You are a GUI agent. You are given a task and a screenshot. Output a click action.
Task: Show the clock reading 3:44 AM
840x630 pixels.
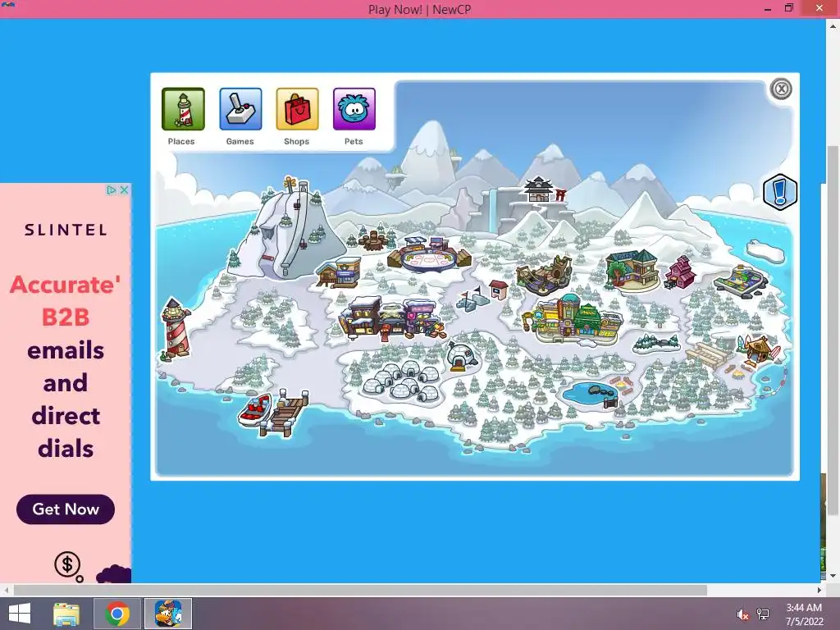pos(804,608)
